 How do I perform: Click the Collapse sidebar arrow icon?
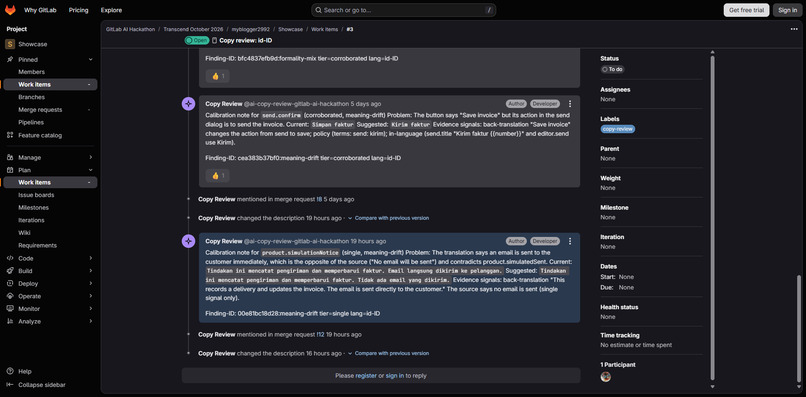tap(9, 385)
